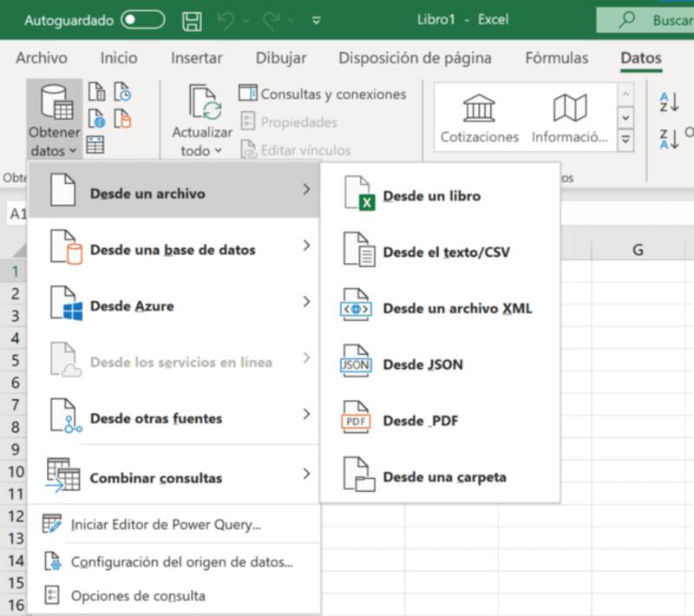Open the Insertar tab

tap(196, 58)
